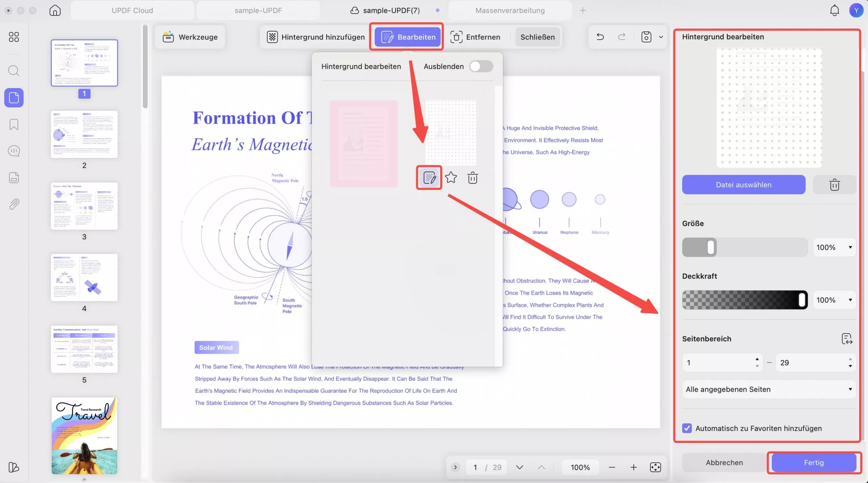The width and height of the screenshot is (868, 483).
Task: Click the Datei auswählen button
Action: click(743, 185)
